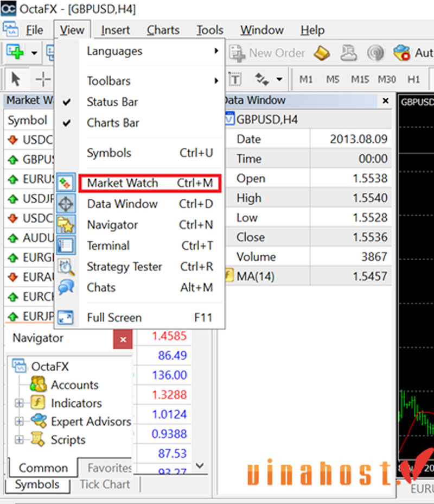Click the Scripts scroll icon
The image size is (434, 504).
coord(37,439)
